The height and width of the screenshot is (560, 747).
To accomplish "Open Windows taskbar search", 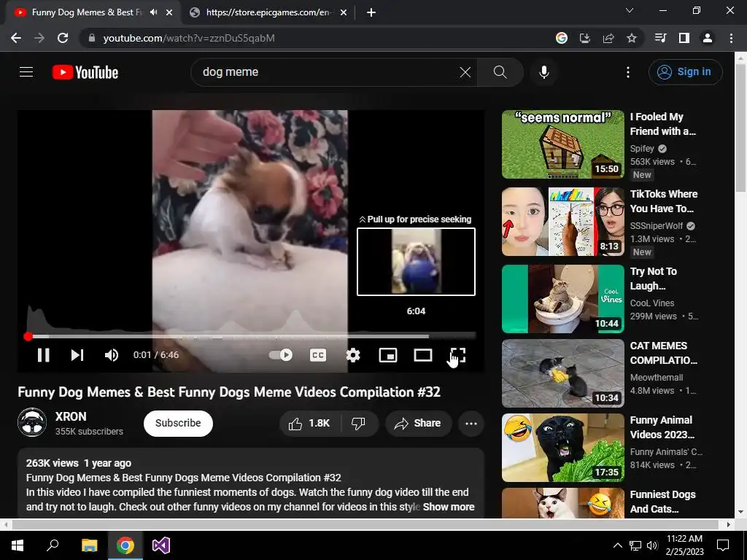I will pos(53,545).
